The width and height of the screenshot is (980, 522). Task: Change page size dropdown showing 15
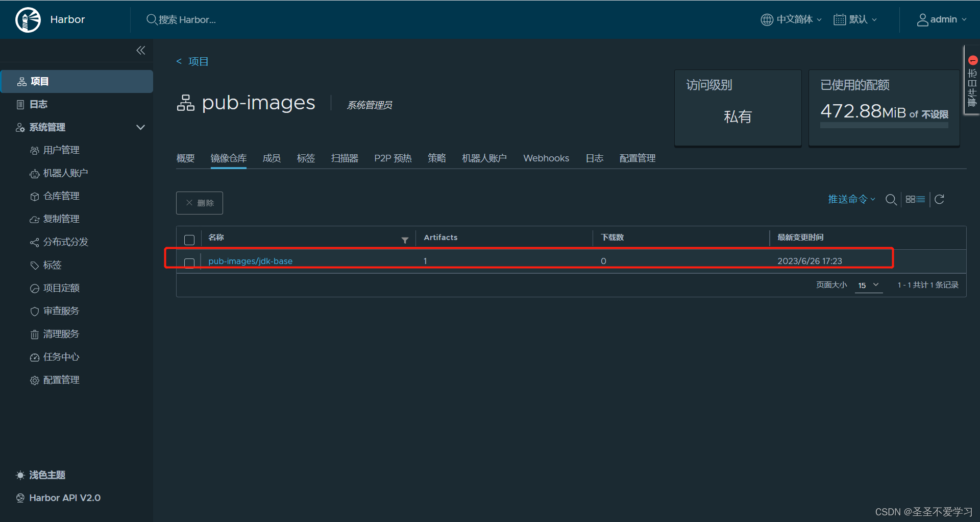869,285
